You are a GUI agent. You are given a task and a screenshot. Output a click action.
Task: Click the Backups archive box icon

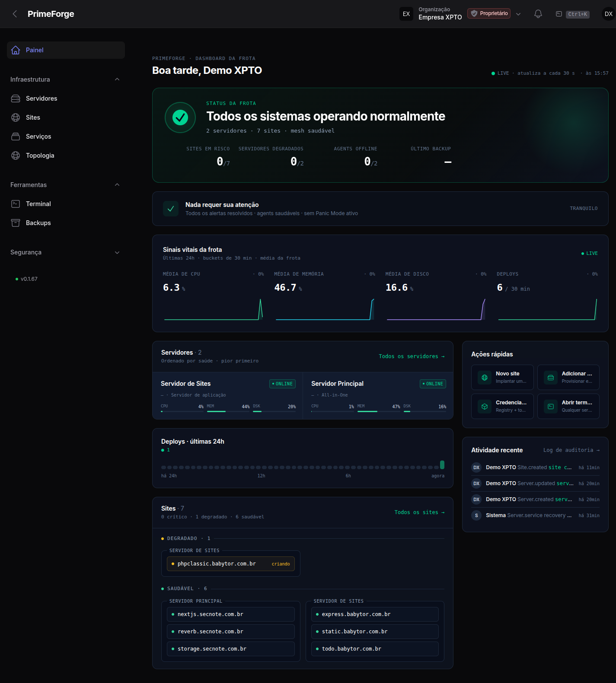tap(16, 223)
